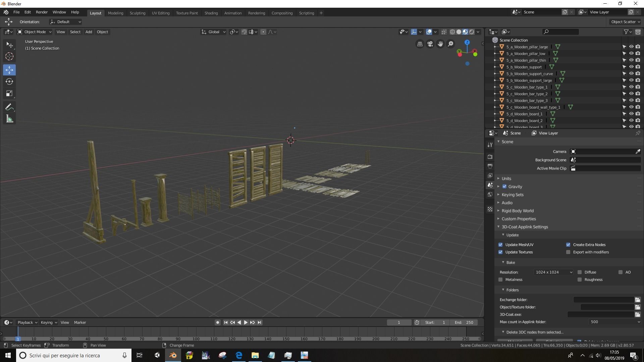Screen dimensions: 644x362
Task: Toggle the Gravity checkbox
Action: (x=504, y=187)
